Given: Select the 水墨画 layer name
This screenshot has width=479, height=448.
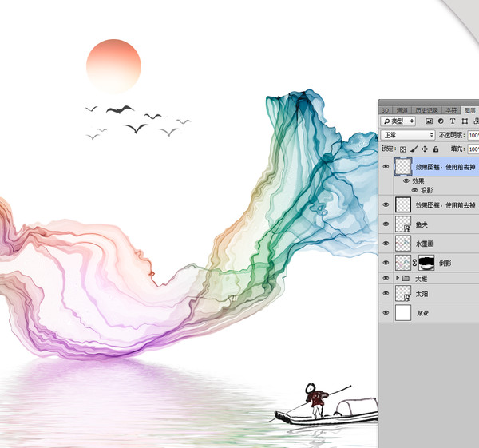Looking at the screenshot, I should 425,244.
